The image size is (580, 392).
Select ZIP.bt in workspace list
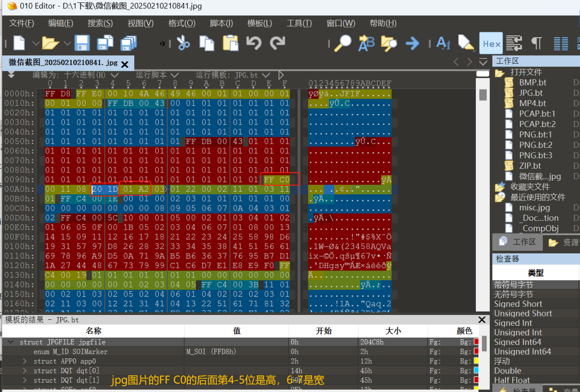(530, 165)
